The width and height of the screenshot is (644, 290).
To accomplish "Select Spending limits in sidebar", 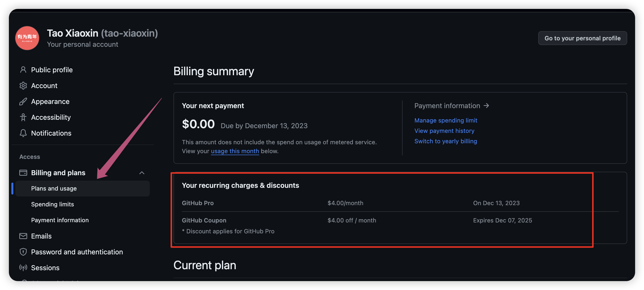I will pyautogui.click(x=52, y=204).
